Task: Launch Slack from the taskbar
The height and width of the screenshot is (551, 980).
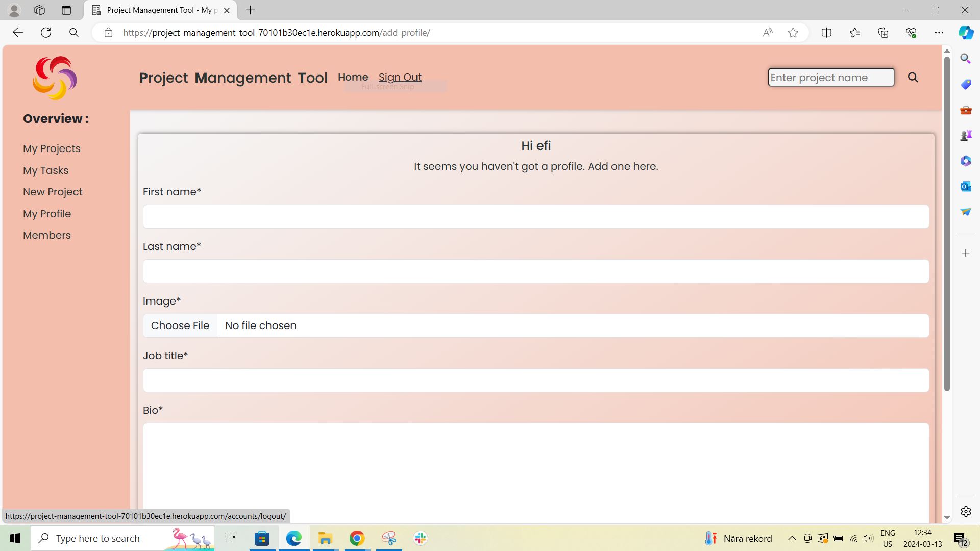Action: point(420,538)
